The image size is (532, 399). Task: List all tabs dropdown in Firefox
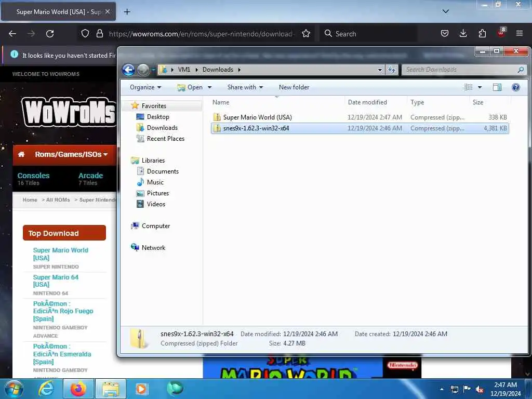[x=445, y=11]
